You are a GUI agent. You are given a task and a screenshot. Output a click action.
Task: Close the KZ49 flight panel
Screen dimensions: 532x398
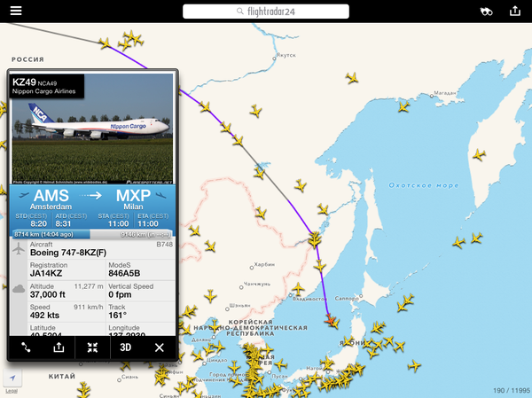[x=159, y=347]
